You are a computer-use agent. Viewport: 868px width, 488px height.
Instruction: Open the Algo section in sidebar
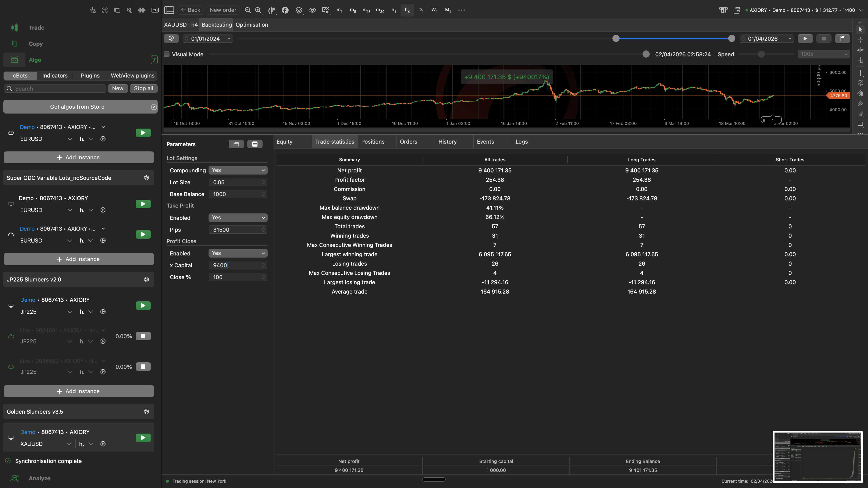pos(35,60)
